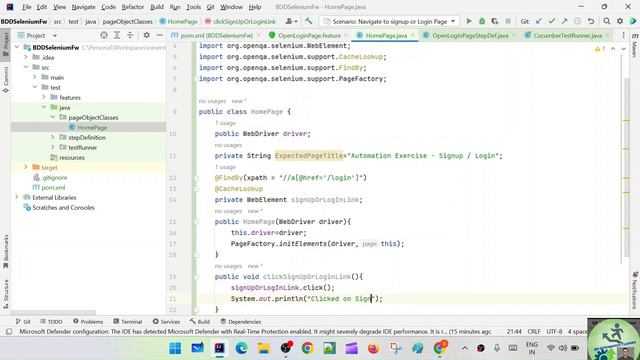
Task: Open the Maven side tool window
Action: pos(635,44)
